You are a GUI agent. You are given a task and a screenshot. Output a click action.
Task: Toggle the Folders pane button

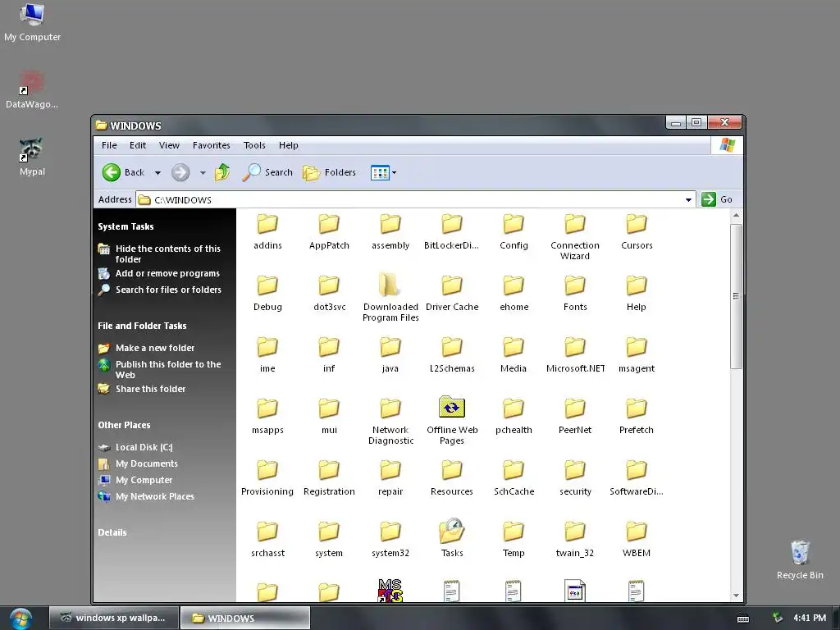pyautogui.click(x=329, y=172)
